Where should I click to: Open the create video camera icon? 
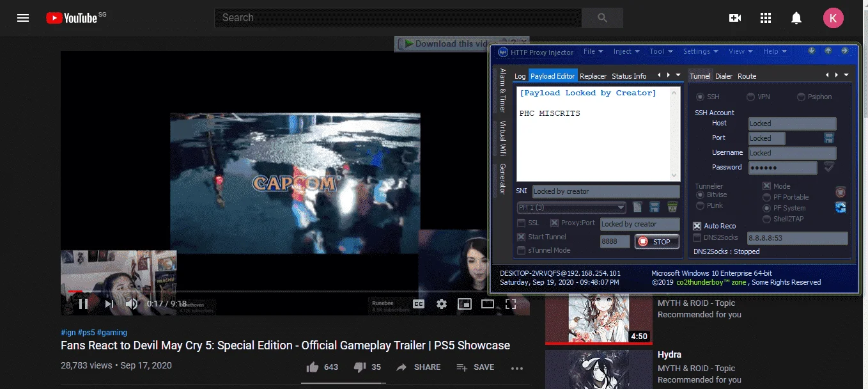tap(735, 18)
